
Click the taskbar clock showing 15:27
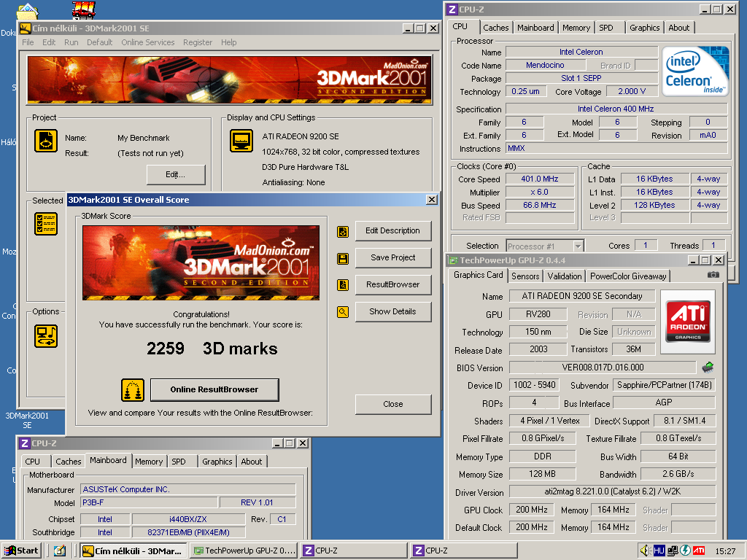(725, 551)
